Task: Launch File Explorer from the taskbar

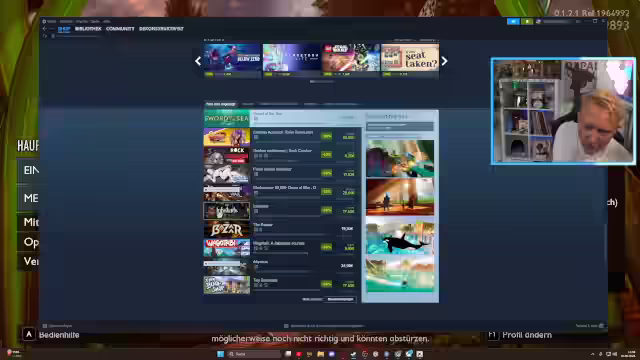Action: pos(320,354)
